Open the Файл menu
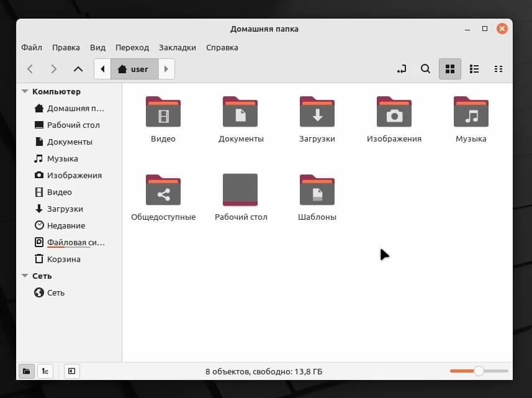532x398 pixels. pos(32,48)
